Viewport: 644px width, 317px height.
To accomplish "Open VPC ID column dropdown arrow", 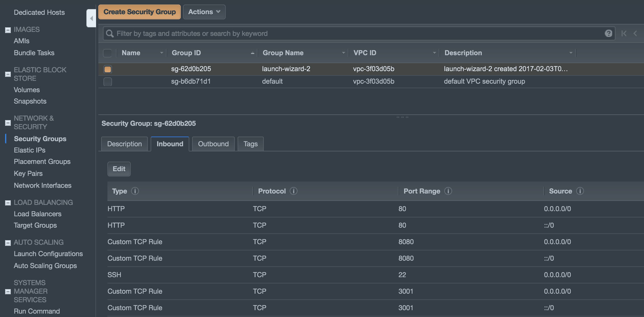I will [x=434, y=53].
